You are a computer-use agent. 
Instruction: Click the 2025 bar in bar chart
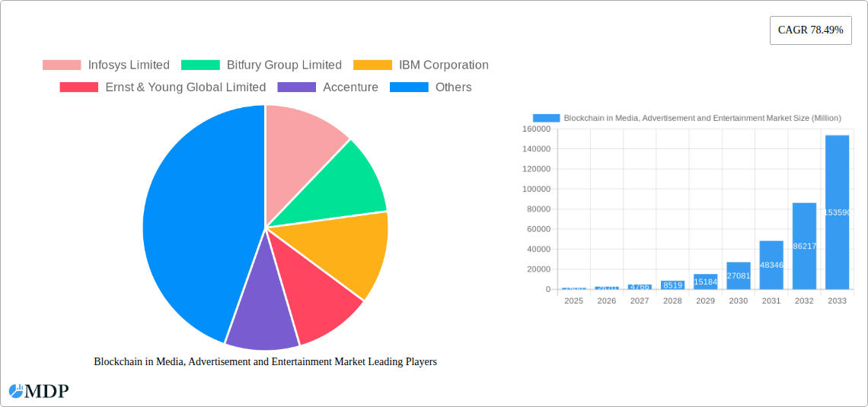pyautogui.click(x=574, y=288)
